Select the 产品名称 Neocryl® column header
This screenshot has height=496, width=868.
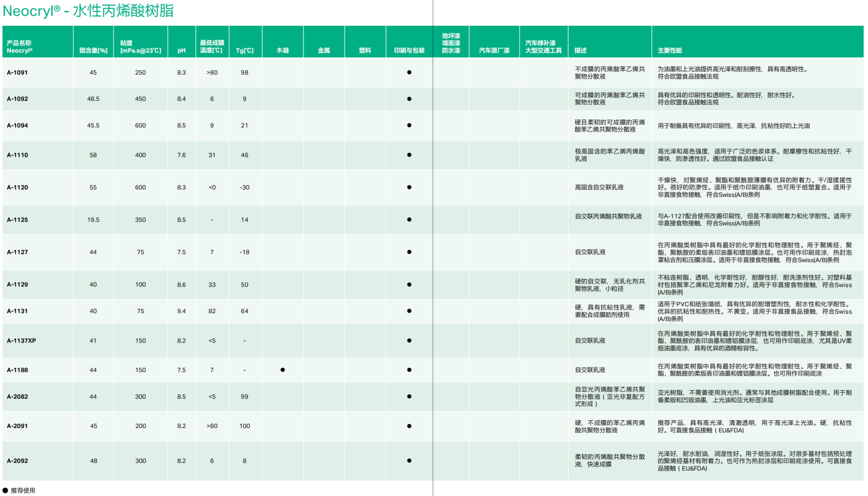tap(19, 47)
